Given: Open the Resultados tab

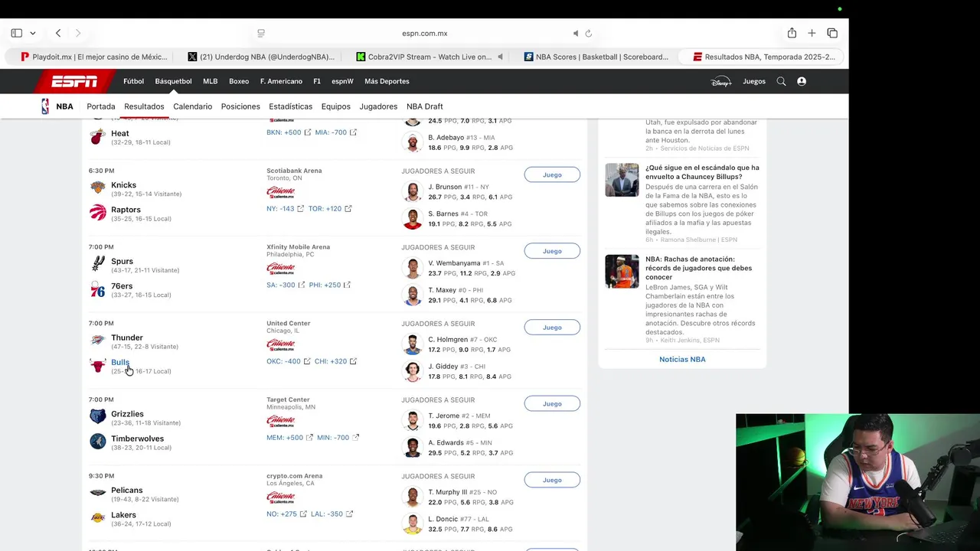Looking at the screenshot, I should (x=144, y=106).
